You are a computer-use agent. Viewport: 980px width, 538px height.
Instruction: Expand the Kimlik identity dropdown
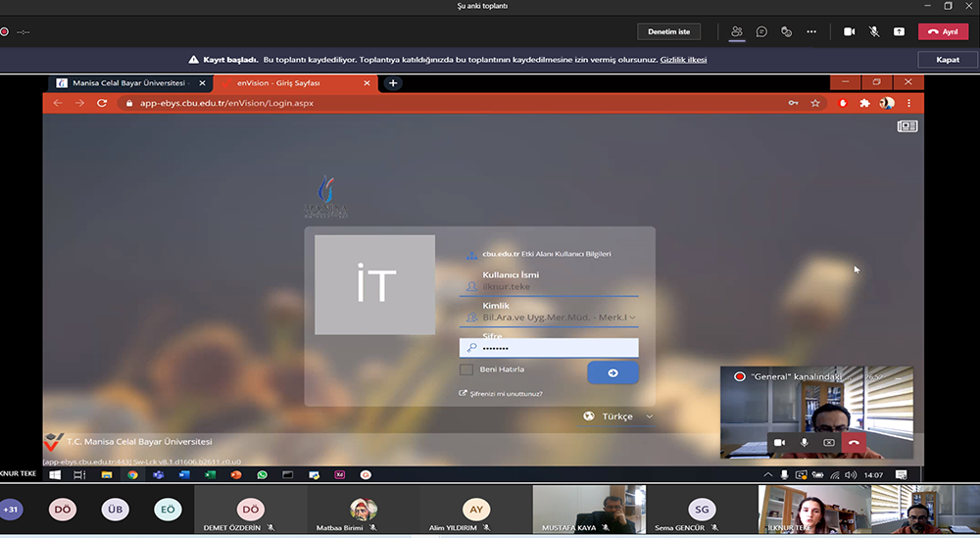(x=632, y=318)
